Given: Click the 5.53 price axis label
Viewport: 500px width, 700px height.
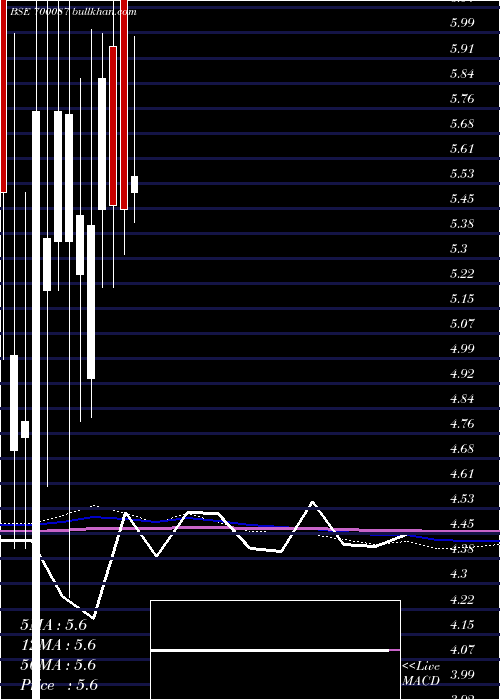Looking at the screenshot, I should tap(462, 173).
